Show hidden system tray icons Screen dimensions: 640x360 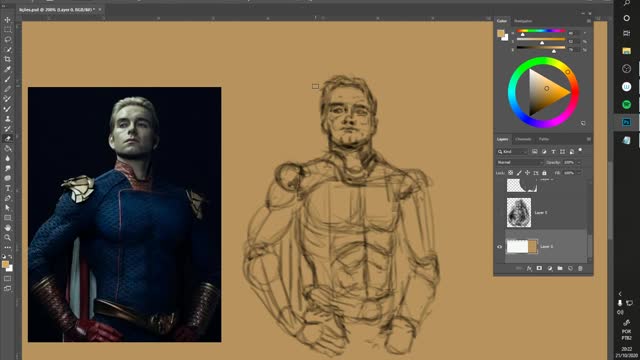[x=620, y=294]
